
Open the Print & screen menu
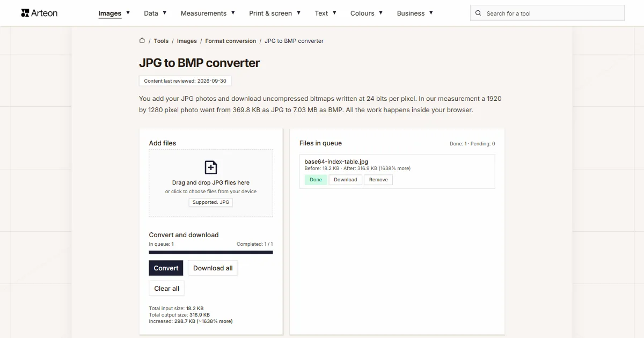point(270,13)
